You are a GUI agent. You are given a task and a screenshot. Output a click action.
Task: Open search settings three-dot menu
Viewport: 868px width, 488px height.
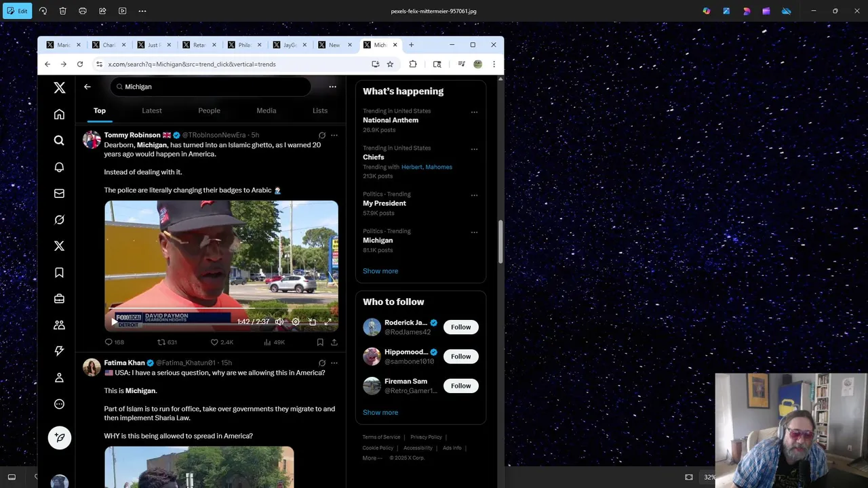(332, 87)
